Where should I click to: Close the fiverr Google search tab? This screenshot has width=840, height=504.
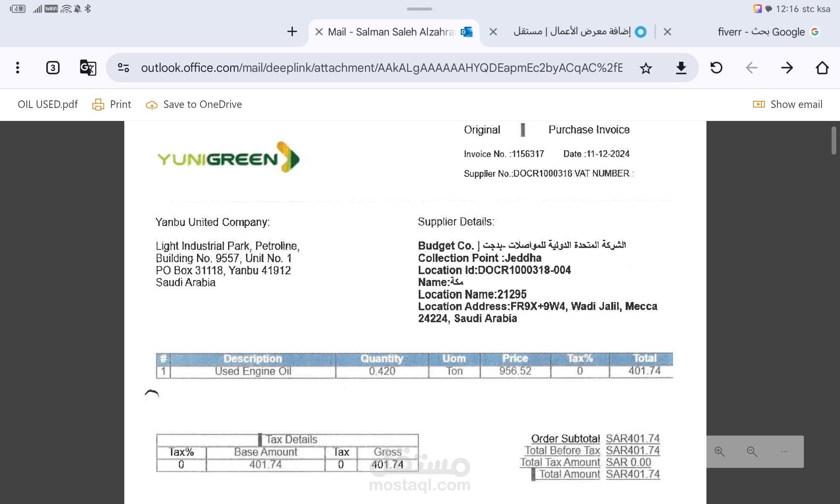point(667,32)
